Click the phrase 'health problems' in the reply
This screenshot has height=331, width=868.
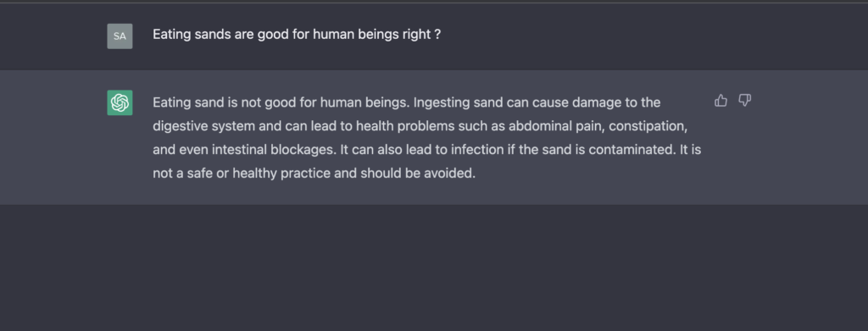tap(405, 126)
